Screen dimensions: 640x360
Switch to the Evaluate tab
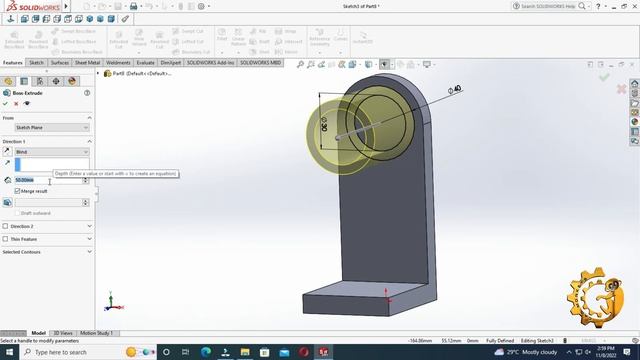145,62
